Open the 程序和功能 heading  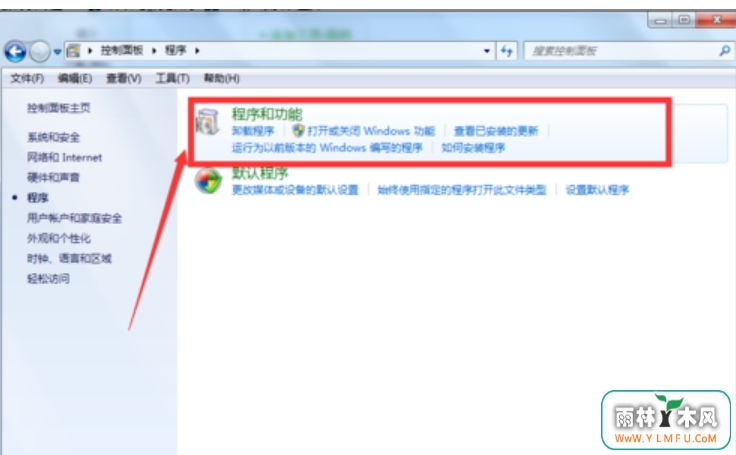pyautogui.click(x=267, y=114)
